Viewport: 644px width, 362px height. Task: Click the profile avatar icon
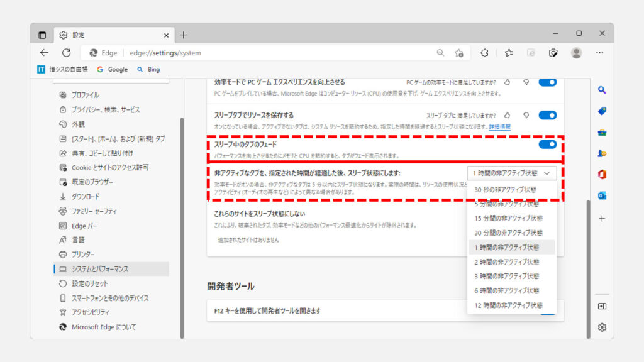coord(576,53)
